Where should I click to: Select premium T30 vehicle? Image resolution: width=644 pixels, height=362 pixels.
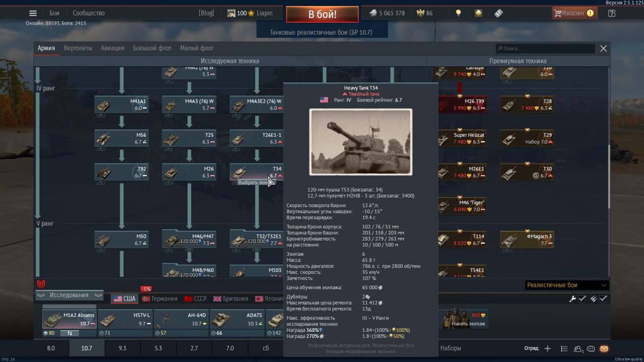[x=527, y=172]
